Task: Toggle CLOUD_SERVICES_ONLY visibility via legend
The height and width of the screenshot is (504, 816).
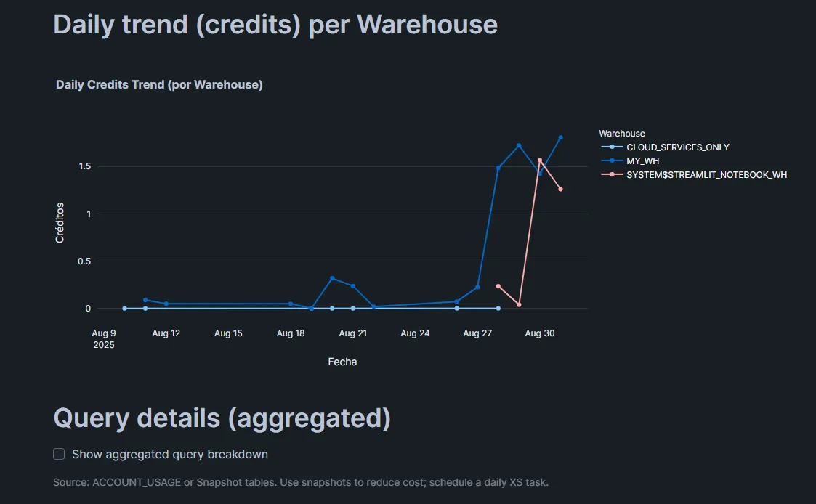Action: [678, 147]
